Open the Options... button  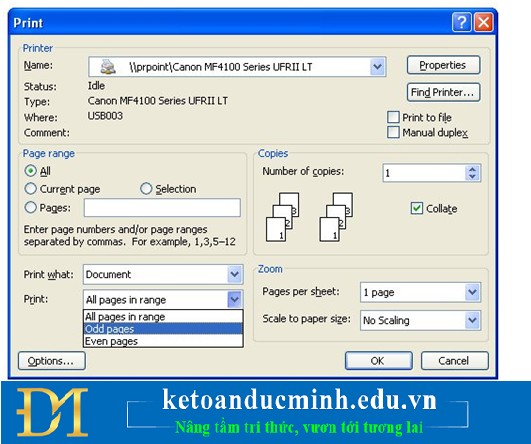pos(51,361)
